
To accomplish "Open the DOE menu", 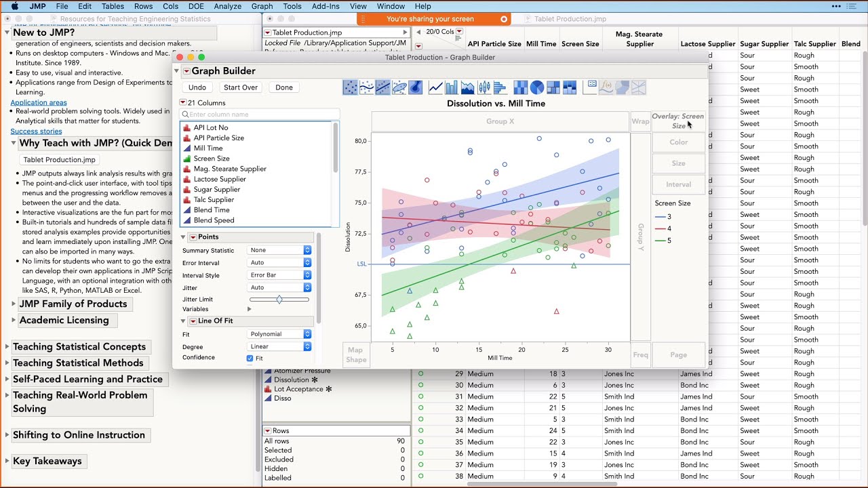I will 196,6.
